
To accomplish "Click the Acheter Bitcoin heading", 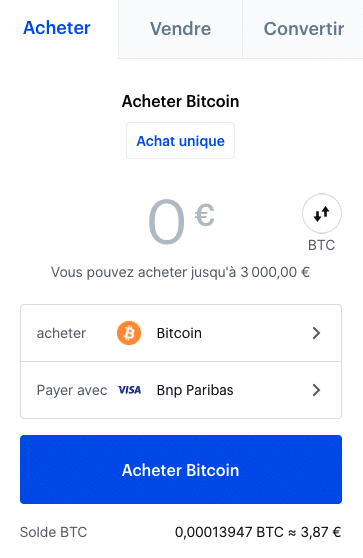I will (x=180, y=101).
